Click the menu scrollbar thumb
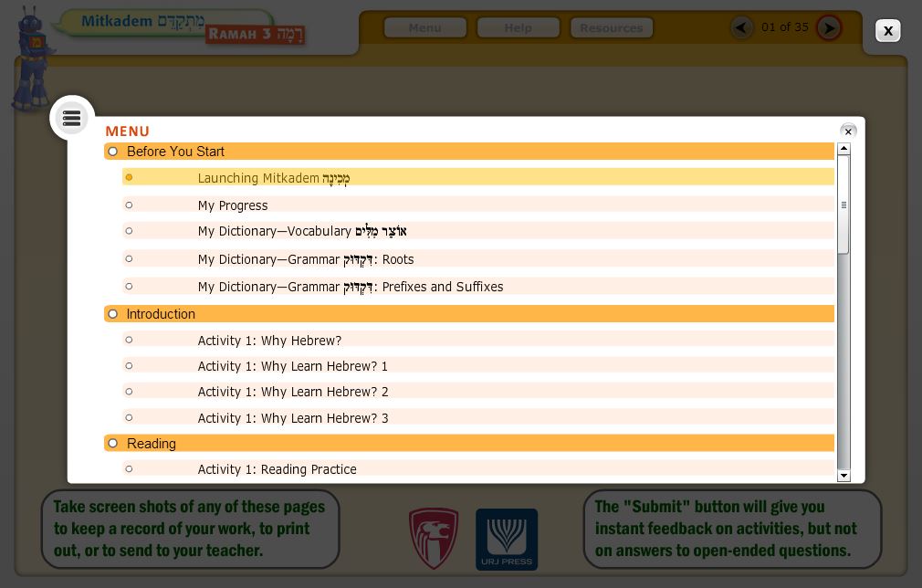The height and width of the screenshot is (588, 922). [x=843, y=205]
